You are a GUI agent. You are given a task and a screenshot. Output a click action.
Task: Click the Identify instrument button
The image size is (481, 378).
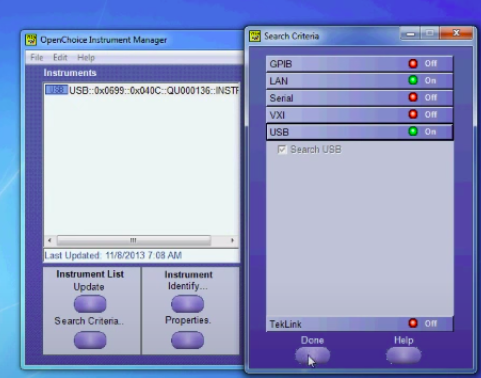click(187, 304)
